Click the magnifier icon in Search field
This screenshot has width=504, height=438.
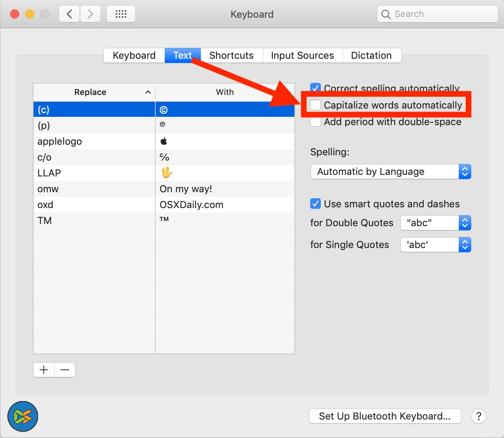coord(386,14)
